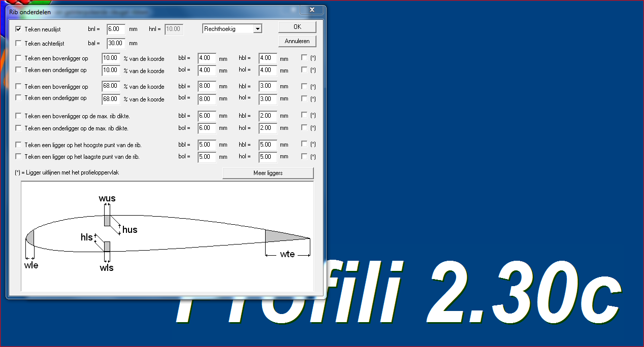644x347 pixels.
Task: Activate the hbl field showing 2.00
Action: pyautogui.click(x=268, y=116)
